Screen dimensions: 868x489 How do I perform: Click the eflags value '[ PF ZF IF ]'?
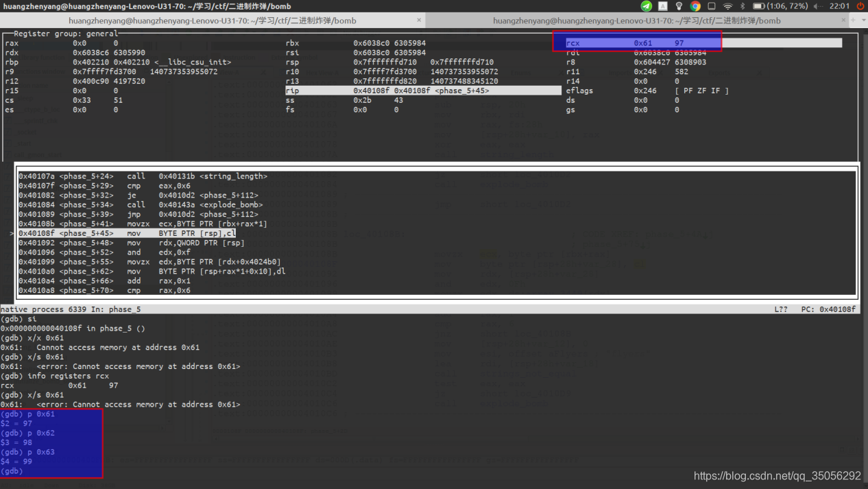tap(701, 91)
